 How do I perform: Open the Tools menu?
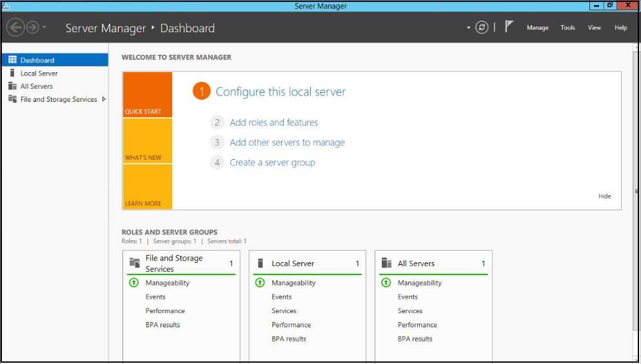pos(568,28)
